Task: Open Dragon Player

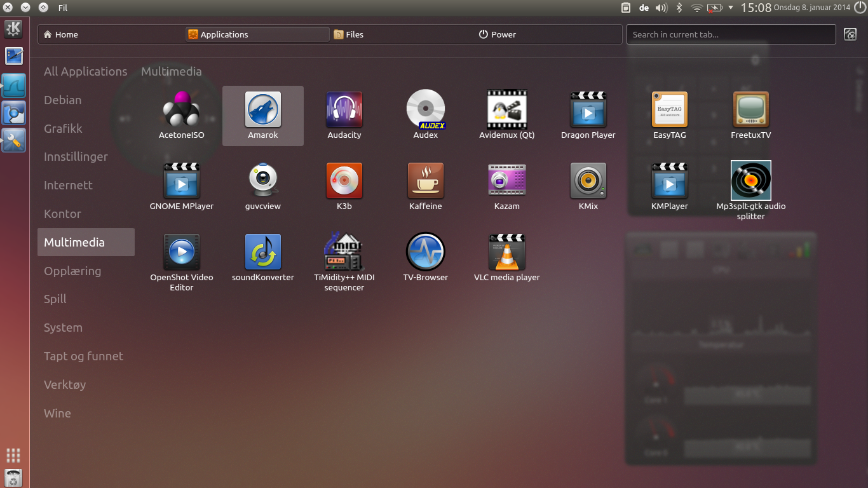Action: [x=588, y=116]
